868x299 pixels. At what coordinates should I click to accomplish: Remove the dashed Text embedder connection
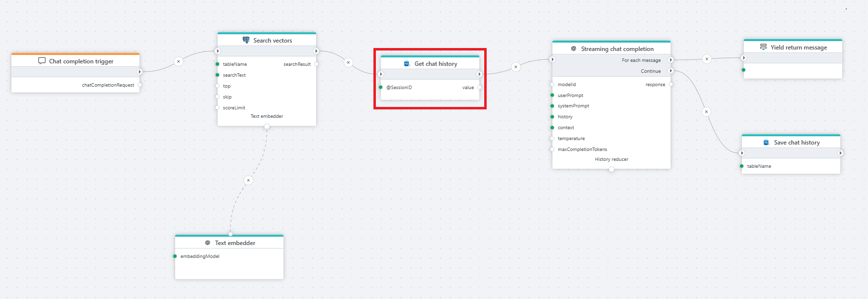[248, 180]
